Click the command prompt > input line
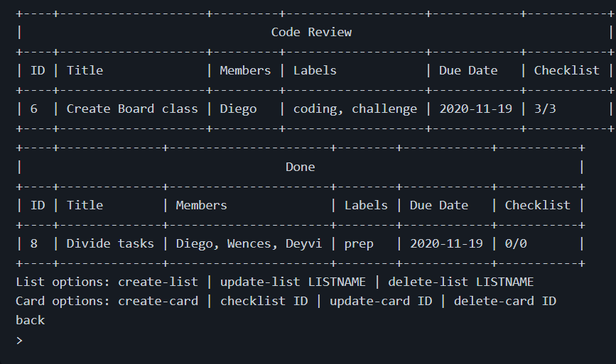Screen dimensions: 616x364 (x=19, y=340)
